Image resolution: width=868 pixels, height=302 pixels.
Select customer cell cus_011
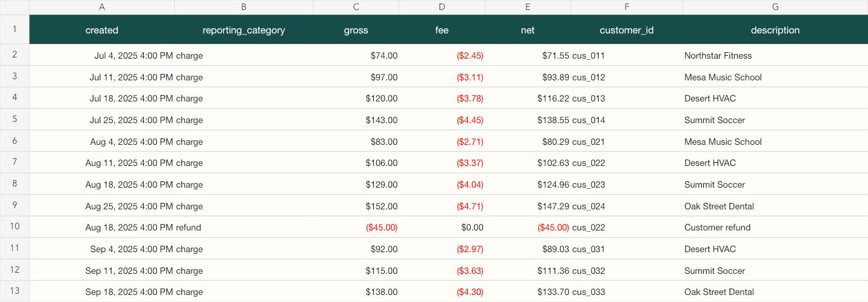[627, 55]
